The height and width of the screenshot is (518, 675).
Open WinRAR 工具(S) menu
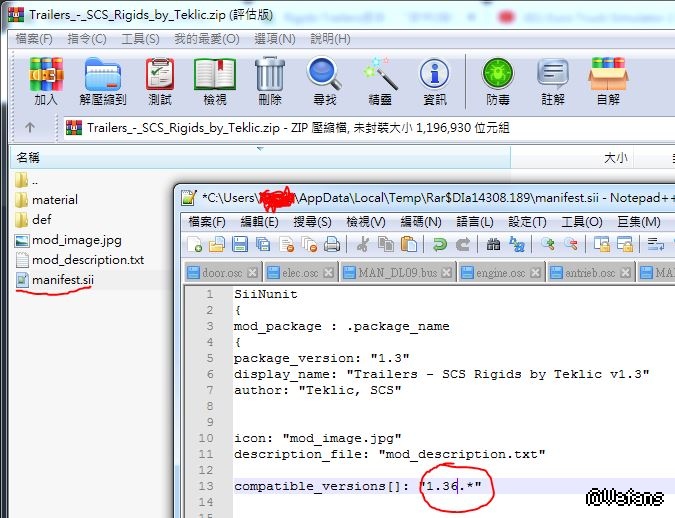pos(140,39)
